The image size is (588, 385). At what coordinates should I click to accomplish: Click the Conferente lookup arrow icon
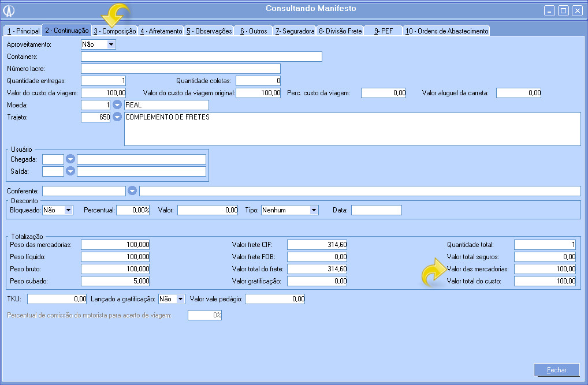coord(132,191)
